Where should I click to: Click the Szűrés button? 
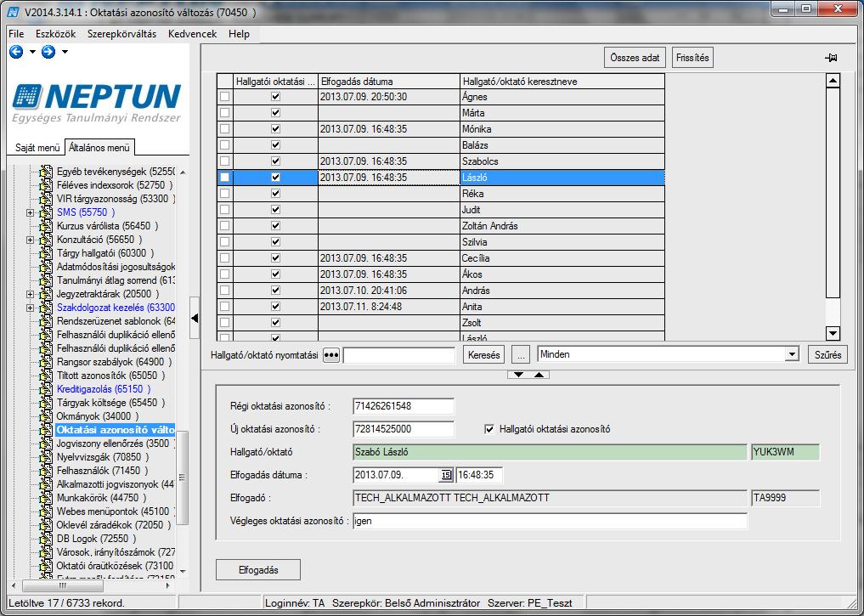(827, 355)
